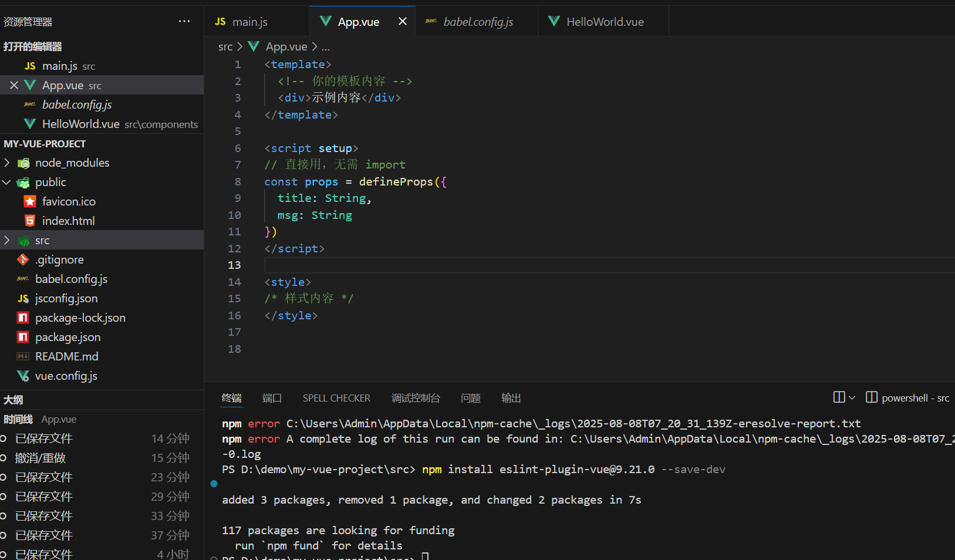Select the 输出 output panel tab

coord(511,398)
